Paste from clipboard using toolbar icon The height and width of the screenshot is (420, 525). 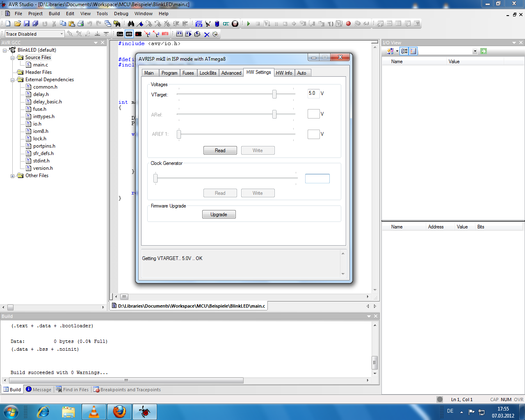point(72,23)
